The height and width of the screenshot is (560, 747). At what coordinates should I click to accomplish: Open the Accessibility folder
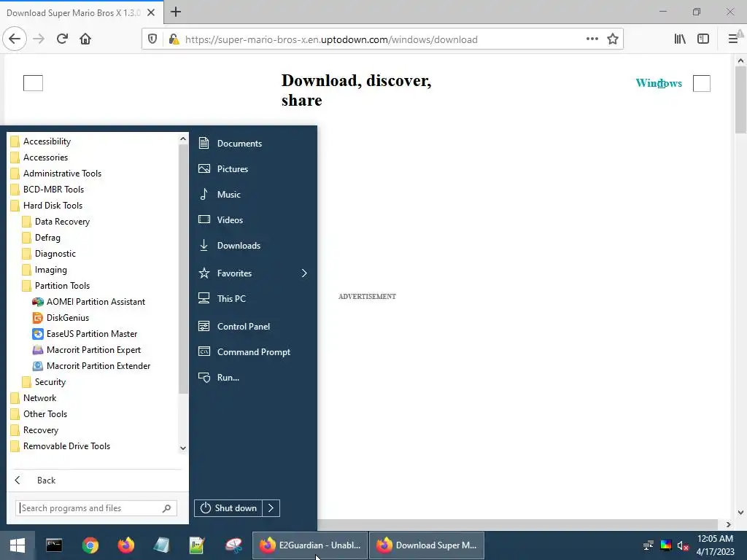41,141
